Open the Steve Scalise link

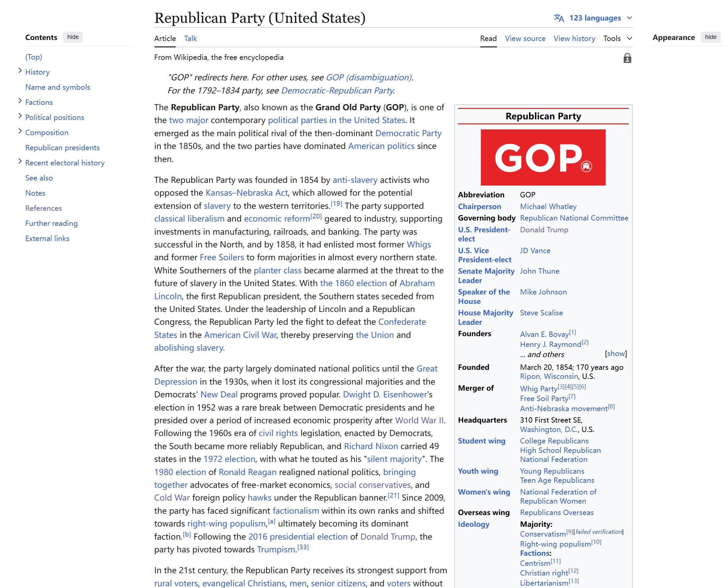tap(541, 313)
